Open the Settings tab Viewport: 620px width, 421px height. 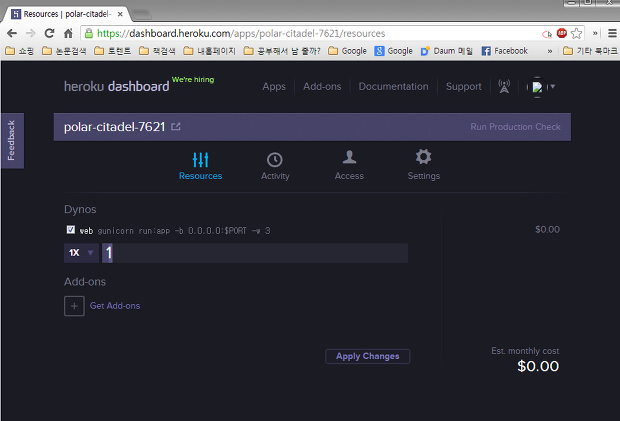[423, 165]
